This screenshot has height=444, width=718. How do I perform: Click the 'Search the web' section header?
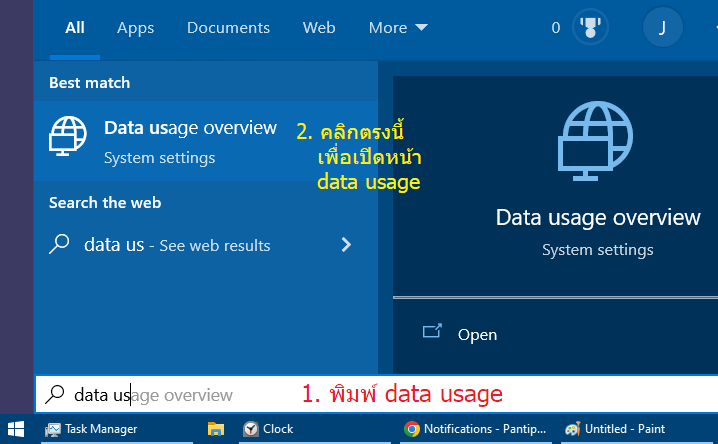[105, 203]
